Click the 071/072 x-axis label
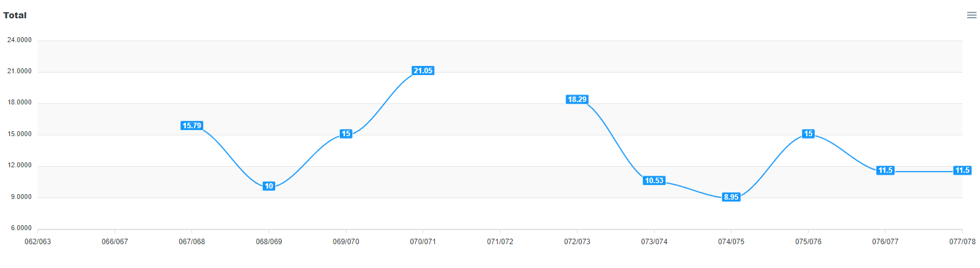Viewport: 980px width, 268px height. pos(500,242)
